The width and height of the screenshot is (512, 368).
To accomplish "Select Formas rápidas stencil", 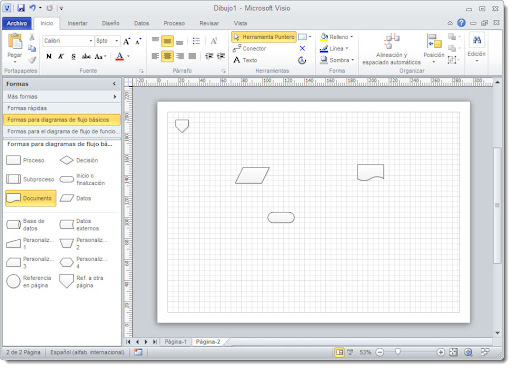I will [62, 108].
